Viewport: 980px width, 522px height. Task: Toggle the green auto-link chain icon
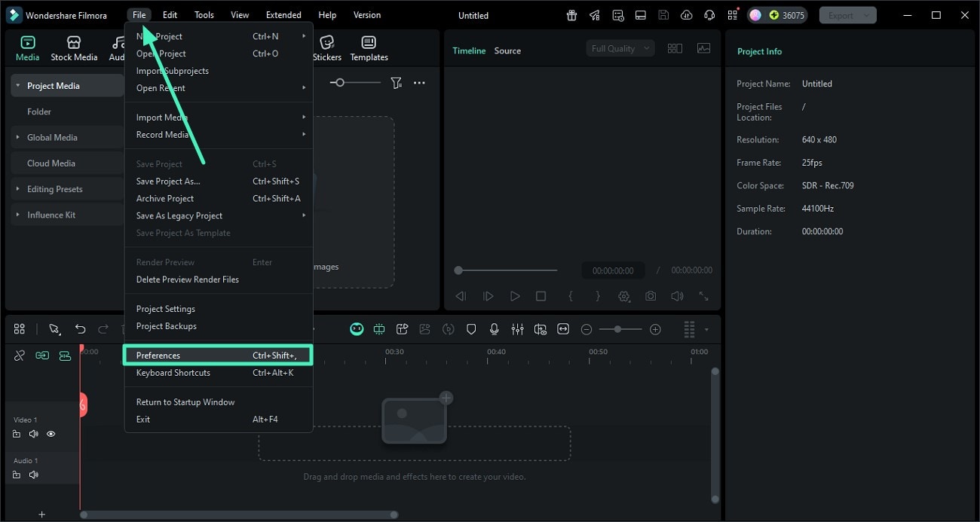(42, 356)
